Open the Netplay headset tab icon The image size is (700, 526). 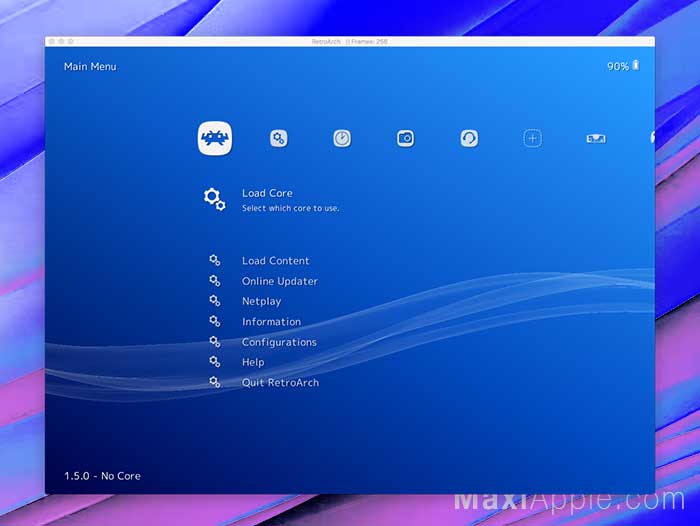[469, 138]
